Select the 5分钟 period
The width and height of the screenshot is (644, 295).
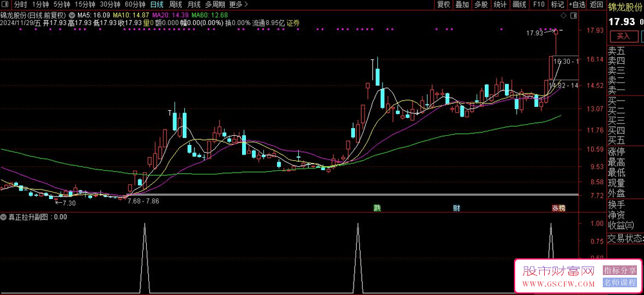click(62, 5)
